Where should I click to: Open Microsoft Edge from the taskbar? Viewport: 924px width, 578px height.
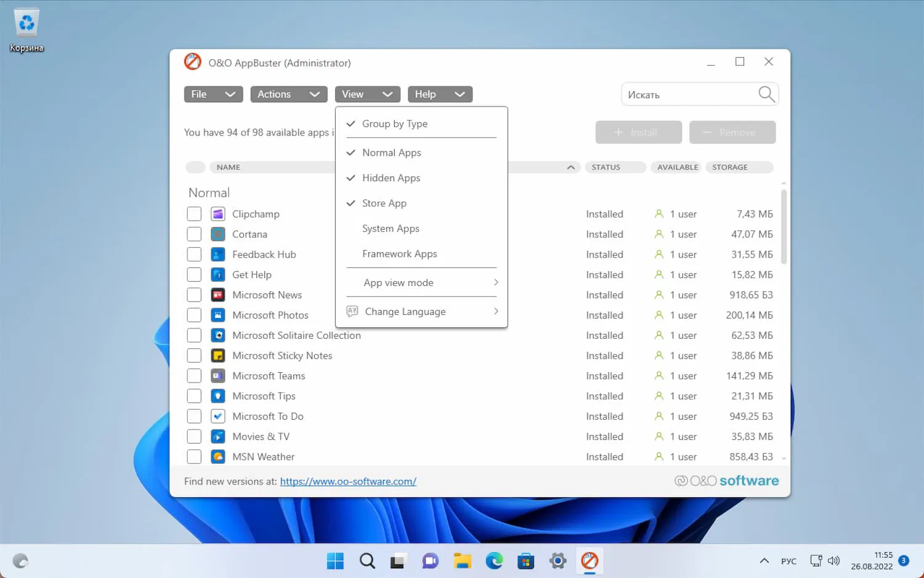tap(494, 561)
